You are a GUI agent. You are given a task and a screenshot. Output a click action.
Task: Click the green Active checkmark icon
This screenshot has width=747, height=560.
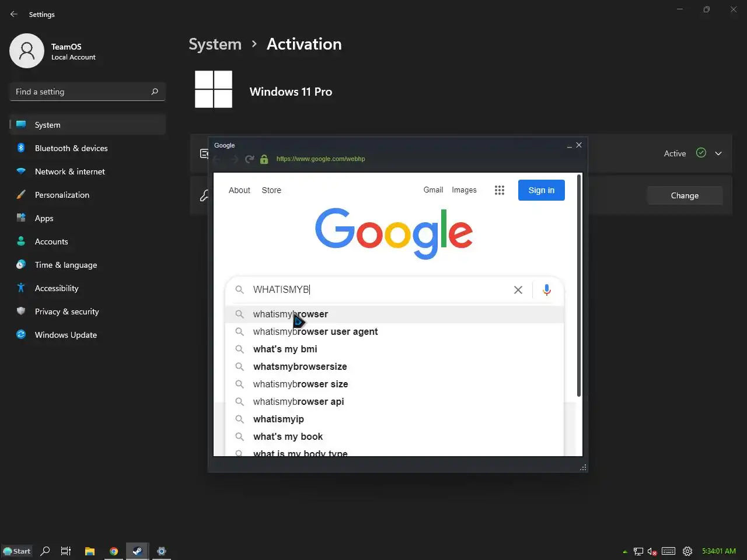click(x=701, y=153)
